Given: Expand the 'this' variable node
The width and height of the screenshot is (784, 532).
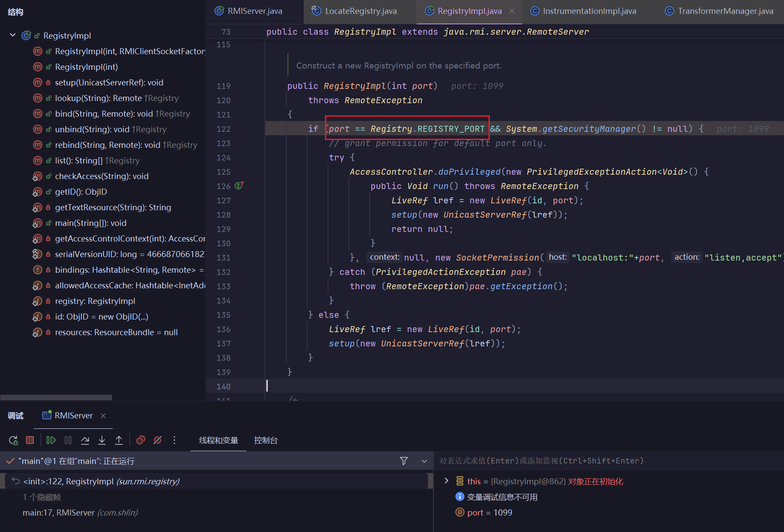Looking at the screenshot, I should [x=446, y=481].
